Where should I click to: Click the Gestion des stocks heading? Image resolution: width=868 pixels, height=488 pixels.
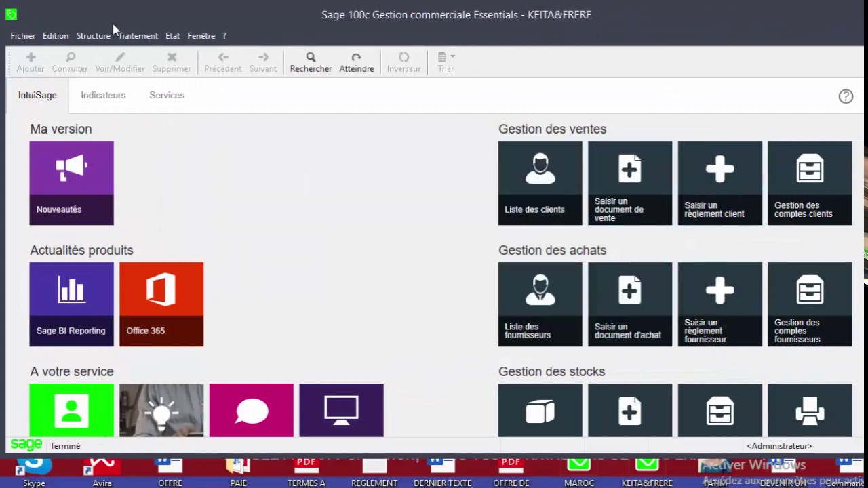[551, 371]
